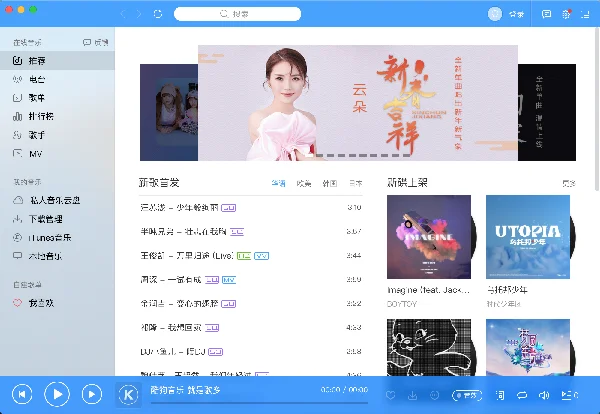This screenshot has width=600, height=414.
Task: Open the black-and-white cat sketch album
Action: pos(429,347)
